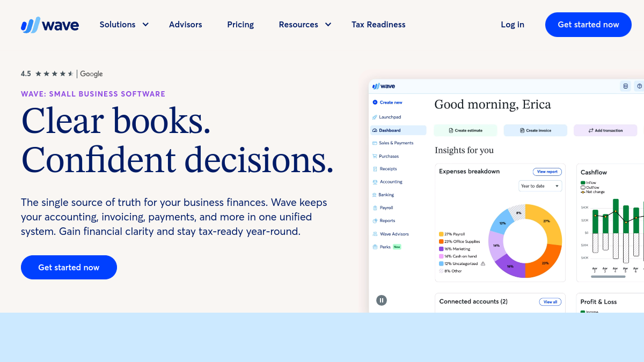This screenshot has height=362, width=644.
Task: Click View all on Connected accounts
Action: (x=550, y=302)
